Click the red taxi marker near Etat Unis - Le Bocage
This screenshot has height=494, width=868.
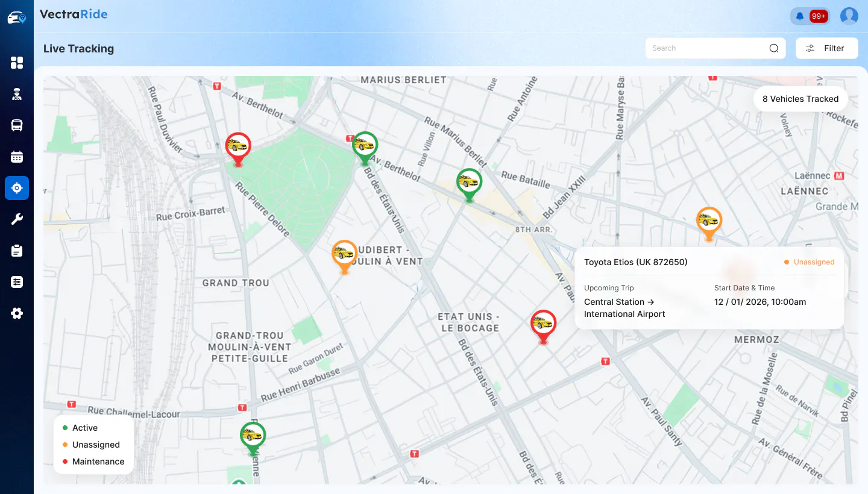[543, 327]
